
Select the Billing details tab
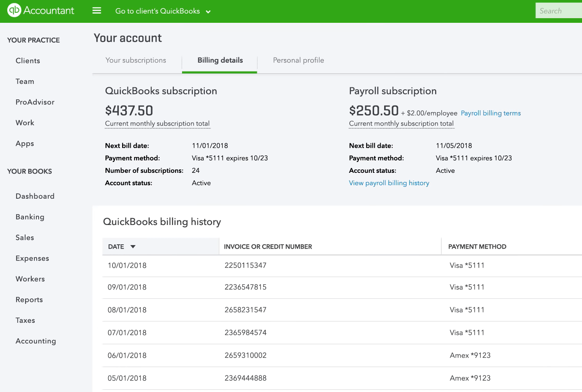220,60
